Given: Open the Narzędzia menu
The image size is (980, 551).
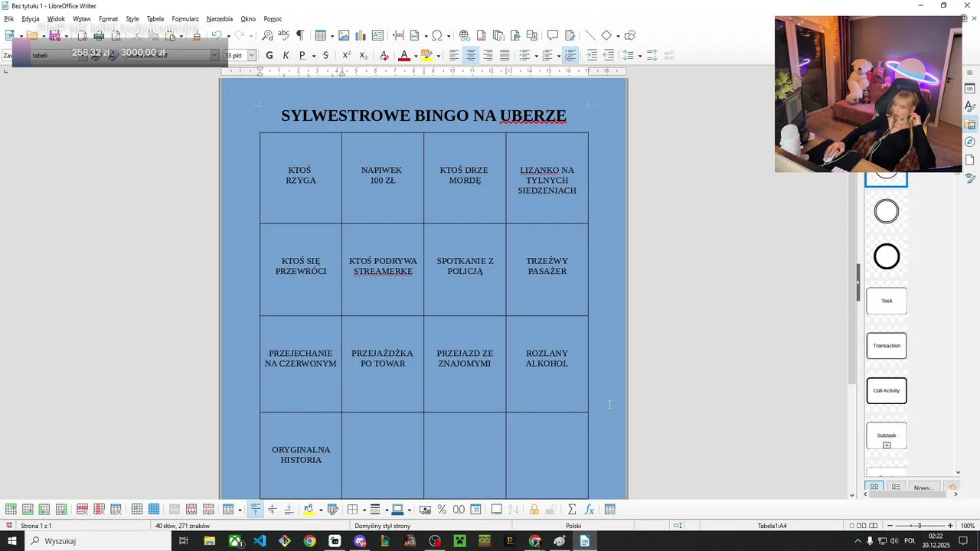Looking at the screenshot, I should tap(220, 18).
